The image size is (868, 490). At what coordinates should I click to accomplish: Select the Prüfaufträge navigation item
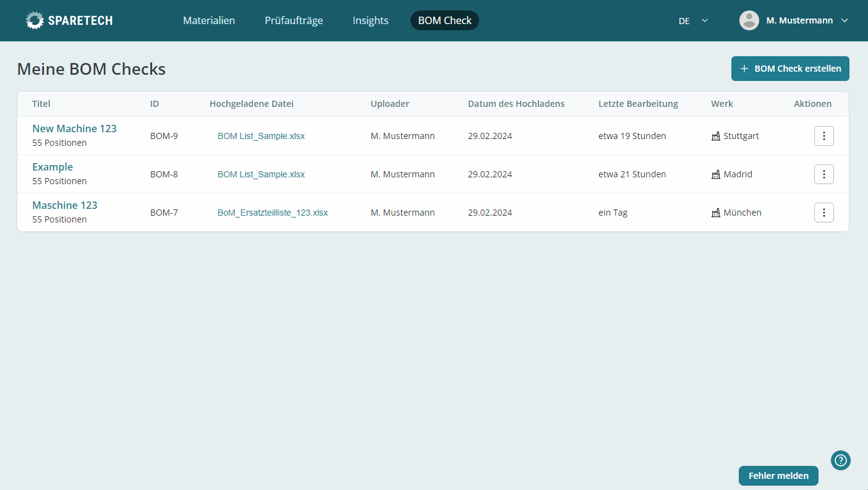click(x=294, y=20)
